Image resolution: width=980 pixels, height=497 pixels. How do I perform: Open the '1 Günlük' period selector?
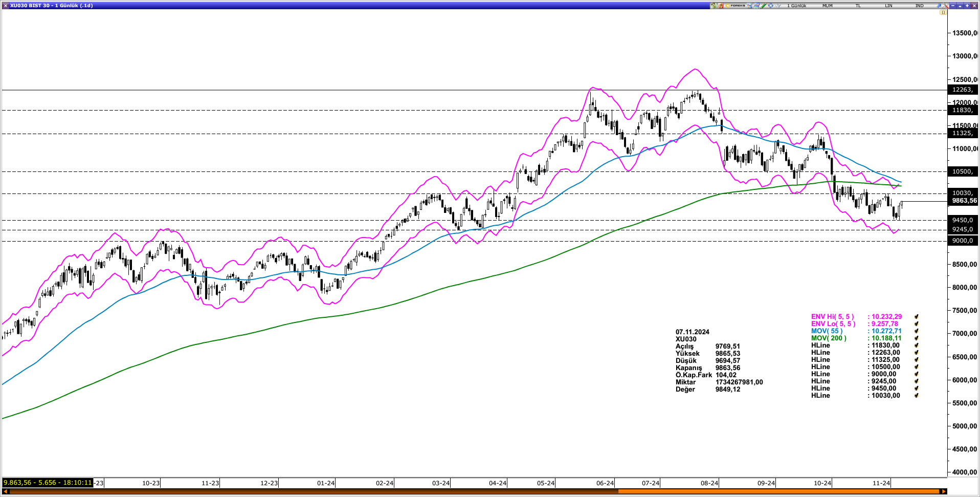coord(797,6)
